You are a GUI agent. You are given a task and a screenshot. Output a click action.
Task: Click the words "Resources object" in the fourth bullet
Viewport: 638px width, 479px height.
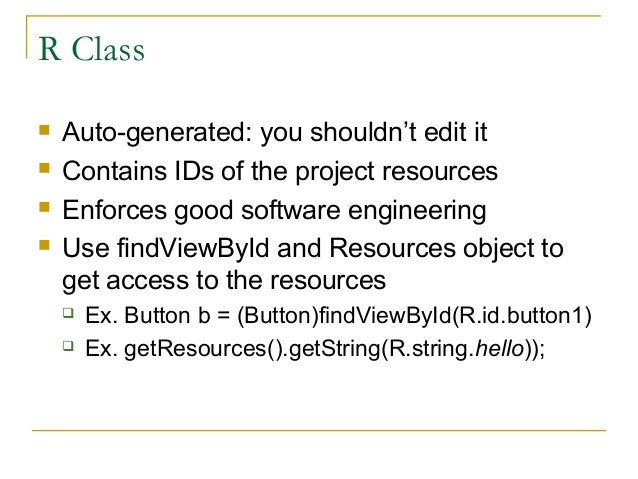434,248
